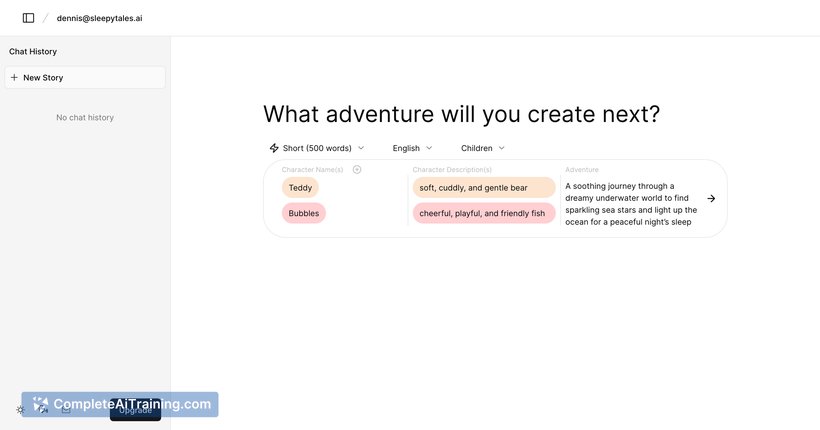Start a New Story
The image size is (820, 430).
click(x=85, y=77)
